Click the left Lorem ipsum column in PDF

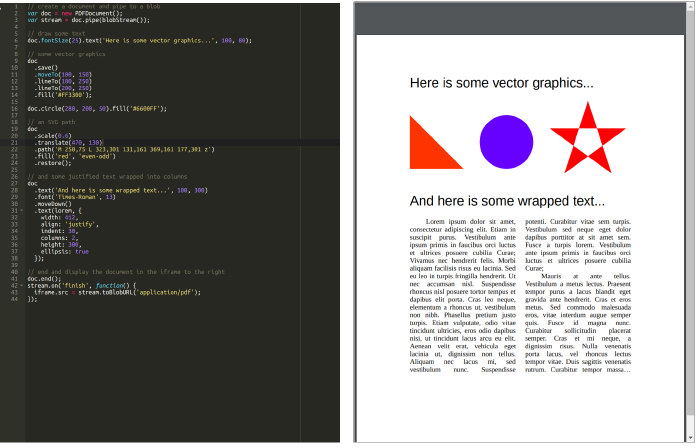pos(462,295)
